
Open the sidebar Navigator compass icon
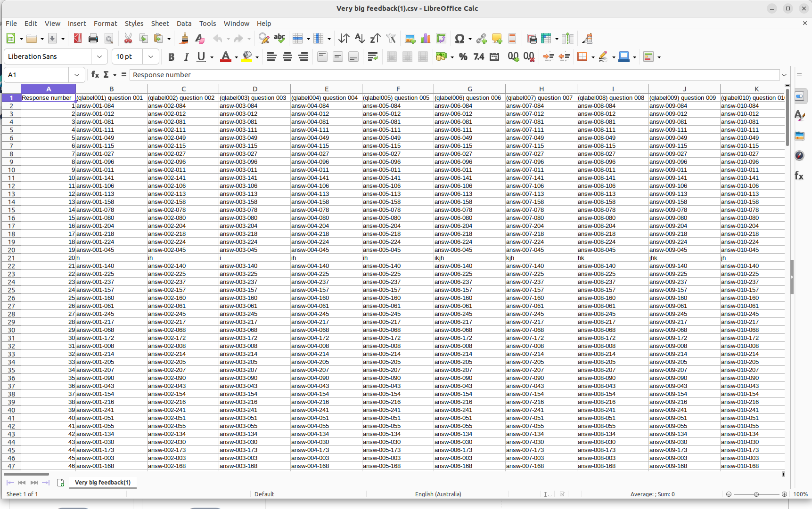pos(799,155)
